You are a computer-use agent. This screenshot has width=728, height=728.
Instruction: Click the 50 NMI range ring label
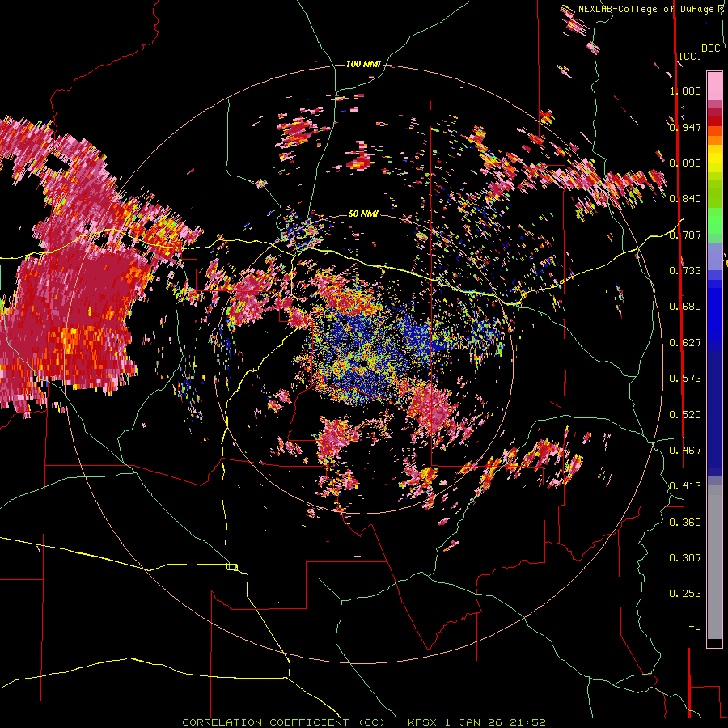pyautogui.click(x=363, y=214)
